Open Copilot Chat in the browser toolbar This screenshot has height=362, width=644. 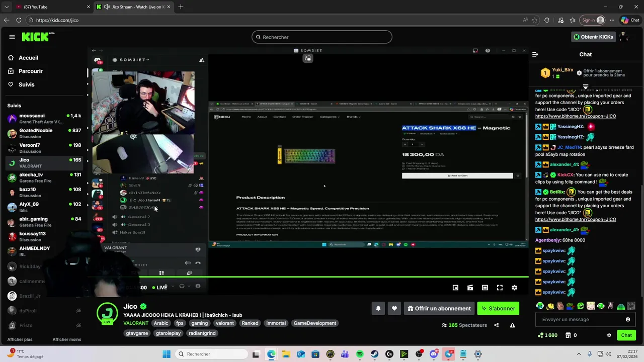pos(630,20)
